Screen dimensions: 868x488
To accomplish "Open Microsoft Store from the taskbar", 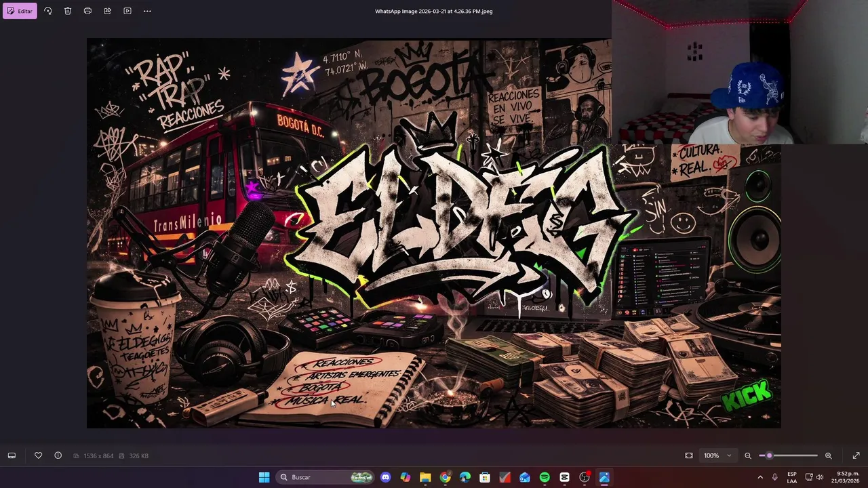I will (x=485, y=477).
